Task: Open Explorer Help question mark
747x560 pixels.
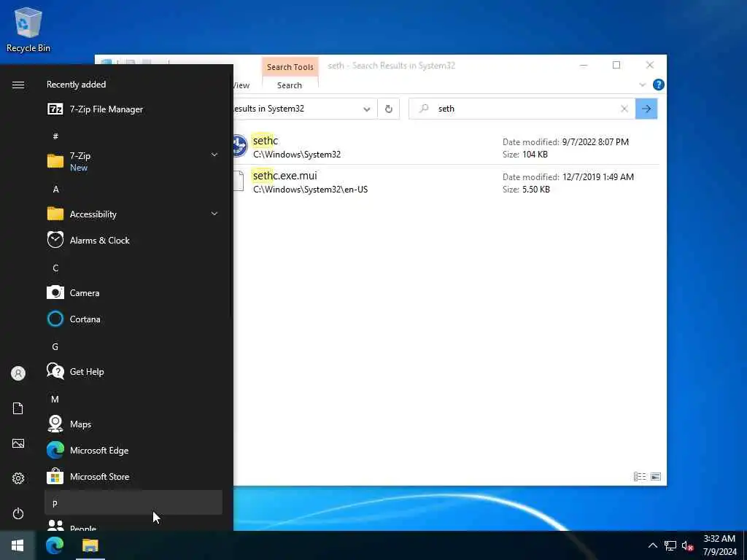Action: 659,85
